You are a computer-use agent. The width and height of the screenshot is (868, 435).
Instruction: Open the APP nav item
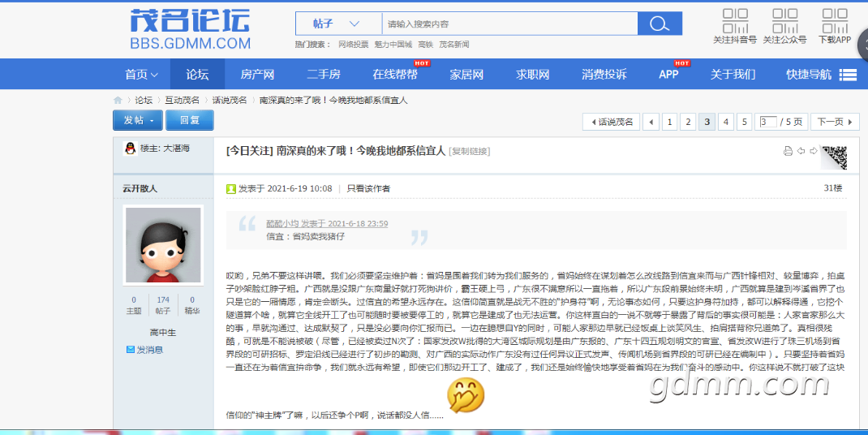[668, 74]
